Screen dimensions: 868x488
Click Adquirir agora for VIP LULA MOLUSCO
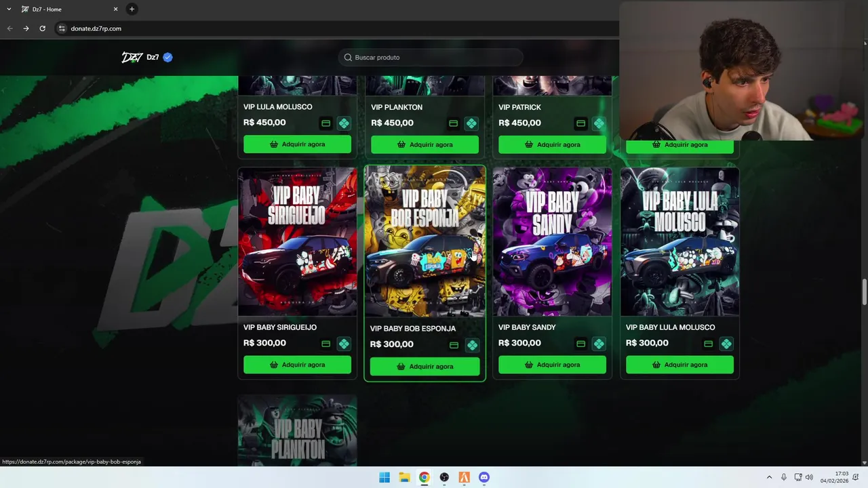[x=297, y=144]
